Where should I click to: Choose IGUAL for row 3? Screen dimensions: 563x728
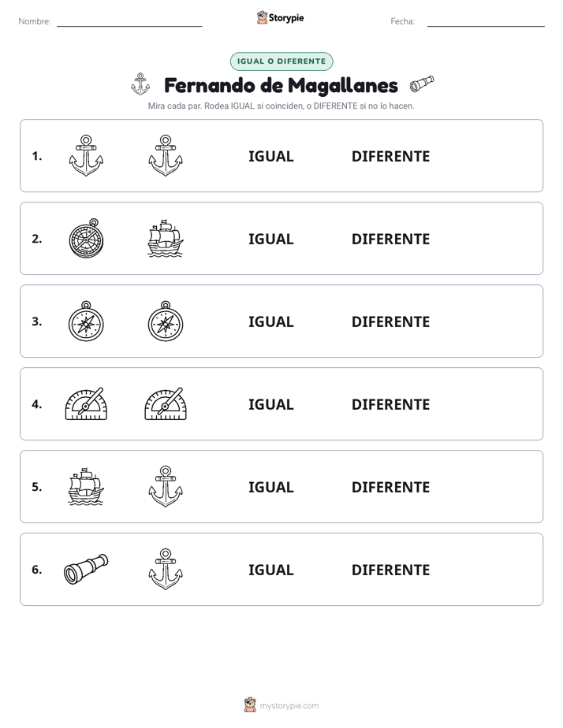pos(270,321)
